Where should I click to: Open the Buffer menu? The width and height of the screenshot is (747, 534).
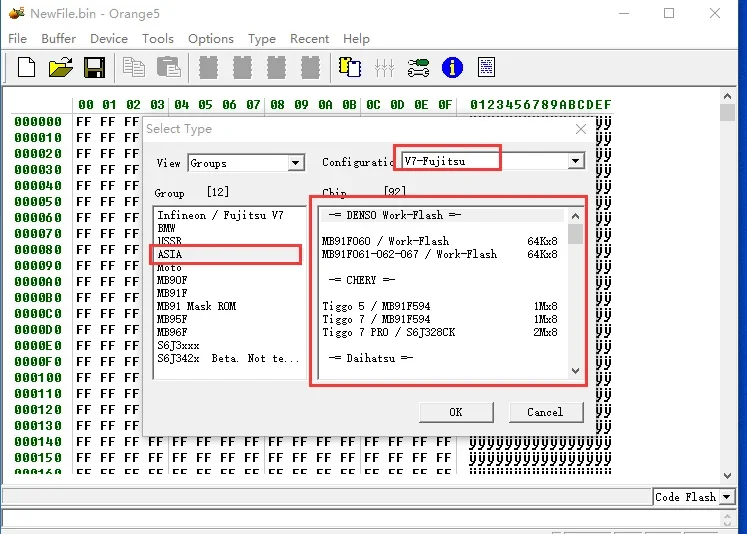click(59, 39)
